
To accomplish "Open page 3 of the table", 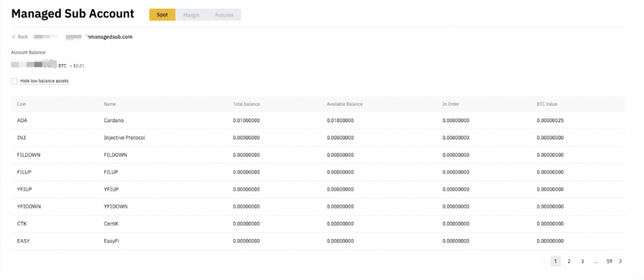I will click(x=582, y=261).
